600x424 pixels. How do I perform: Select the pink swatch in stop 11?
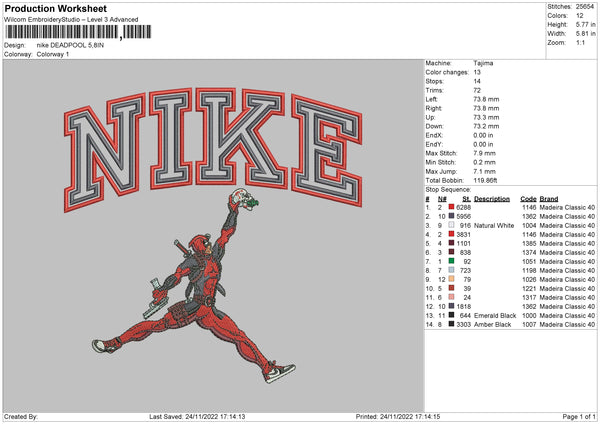452,297
